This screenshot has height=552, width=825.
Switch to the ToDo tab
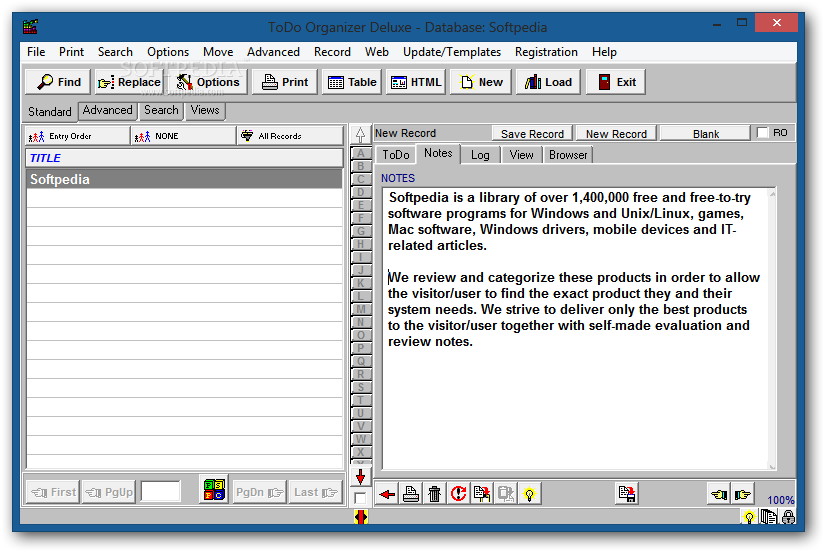pos(396,155)
